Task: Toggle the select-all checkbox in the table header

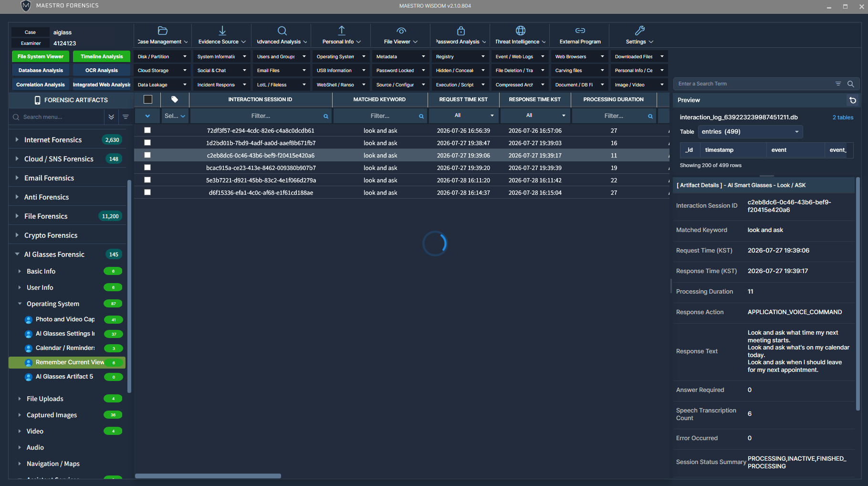Action: pyautogui.click(x=148, y=99)
